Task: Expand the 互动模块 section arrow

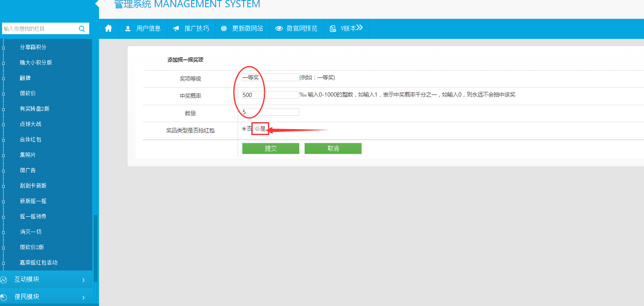Action: [83, 280]
